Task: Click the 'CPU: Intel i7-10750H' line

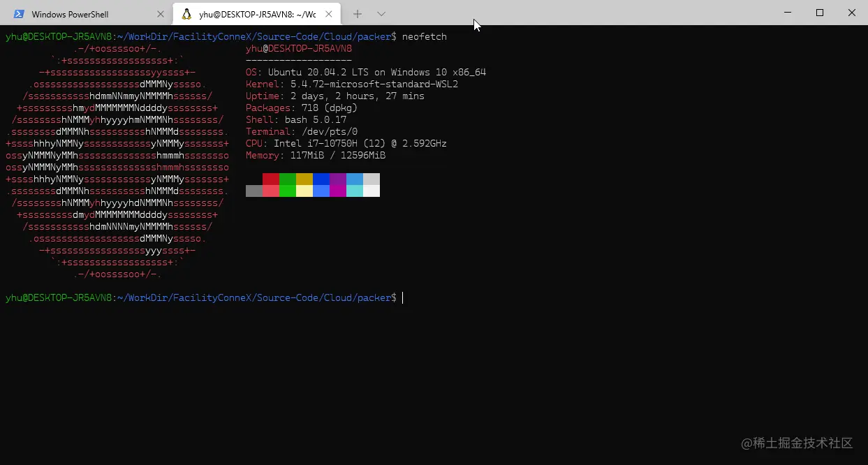Action: tap(346, 144)
